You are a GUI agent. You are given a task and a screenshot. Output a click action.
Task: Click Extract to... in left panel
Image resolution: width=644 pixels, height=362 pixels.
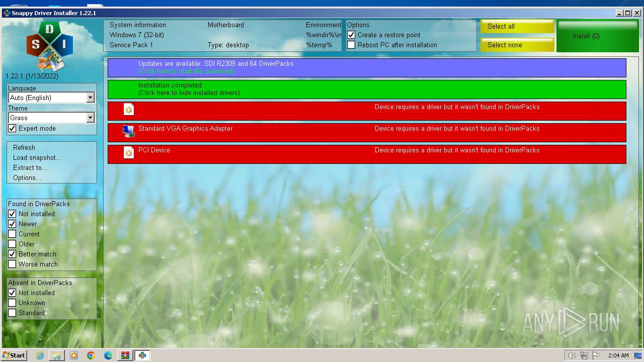pyautogui.click(x=30, y=168)
